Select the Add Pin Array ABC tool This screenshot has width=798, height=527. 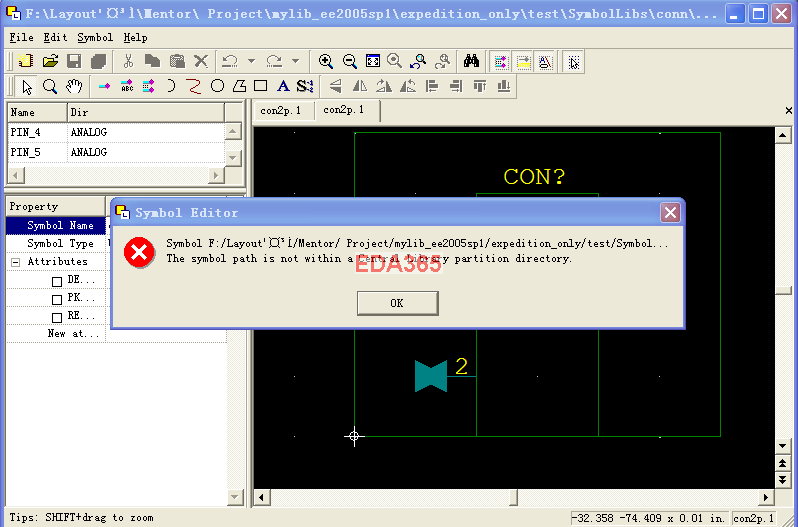(x=127, y=86)
